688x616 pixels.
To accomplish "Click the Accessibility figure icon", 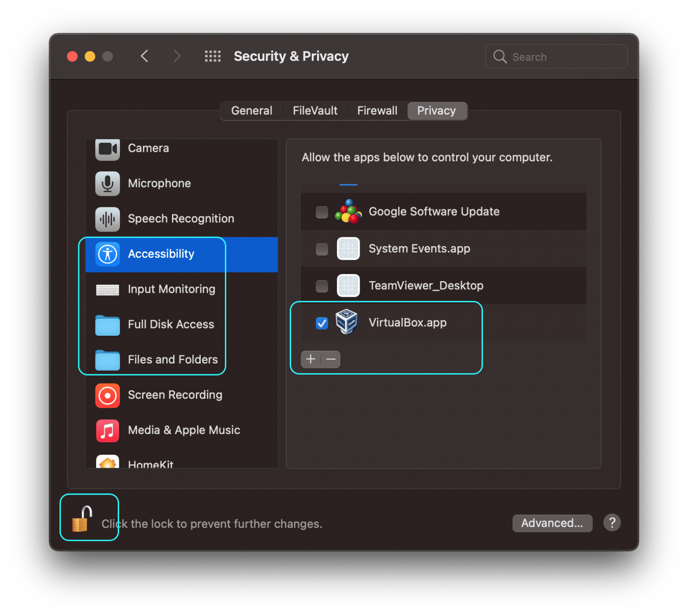I will (107, 254).
